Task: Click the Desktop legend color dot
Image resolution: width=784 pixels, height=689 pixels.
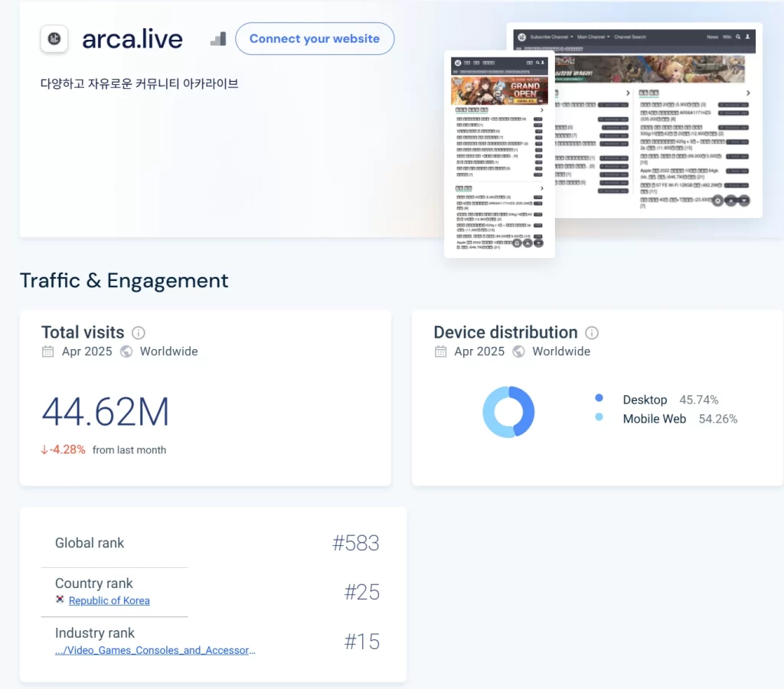Action: [599, 398]
